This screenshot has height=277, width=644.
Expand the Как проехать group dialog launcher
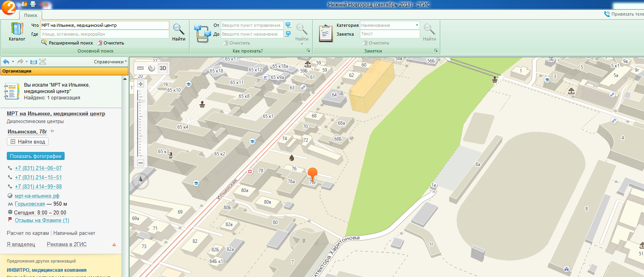pos(308,51)
